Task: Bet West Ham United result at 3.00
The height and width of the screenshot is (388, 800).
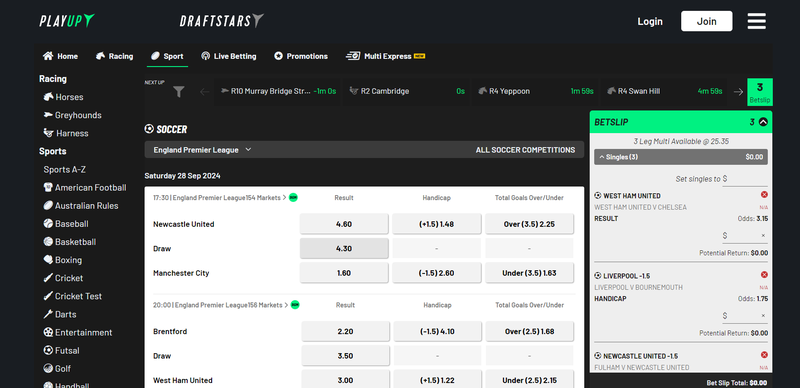Action: [345, 380]
